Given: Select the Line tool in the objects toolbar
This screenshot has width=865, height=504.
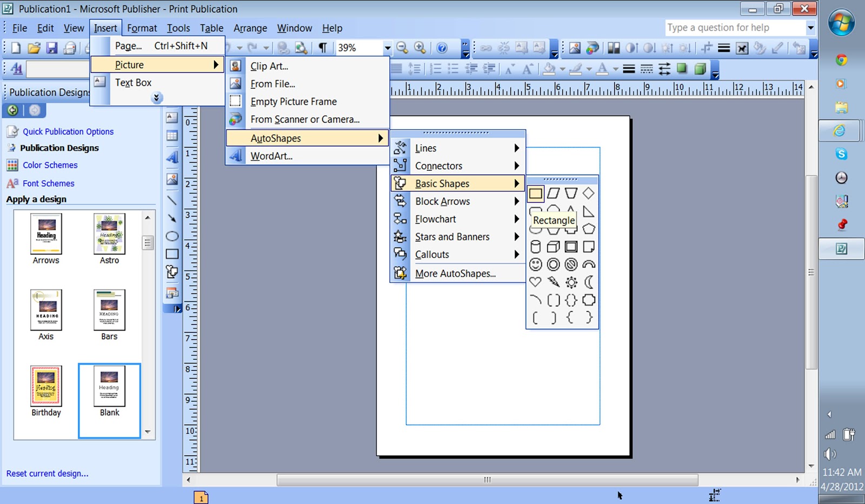Looking at the screenshot, I should pos(172,200).
